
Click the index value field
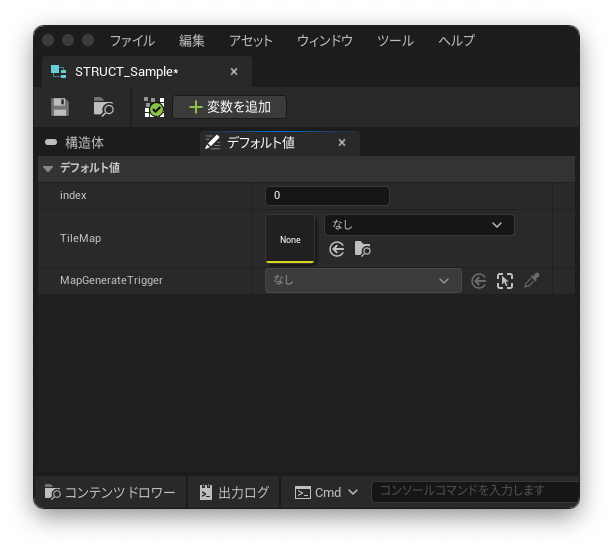tap(327, 195)
